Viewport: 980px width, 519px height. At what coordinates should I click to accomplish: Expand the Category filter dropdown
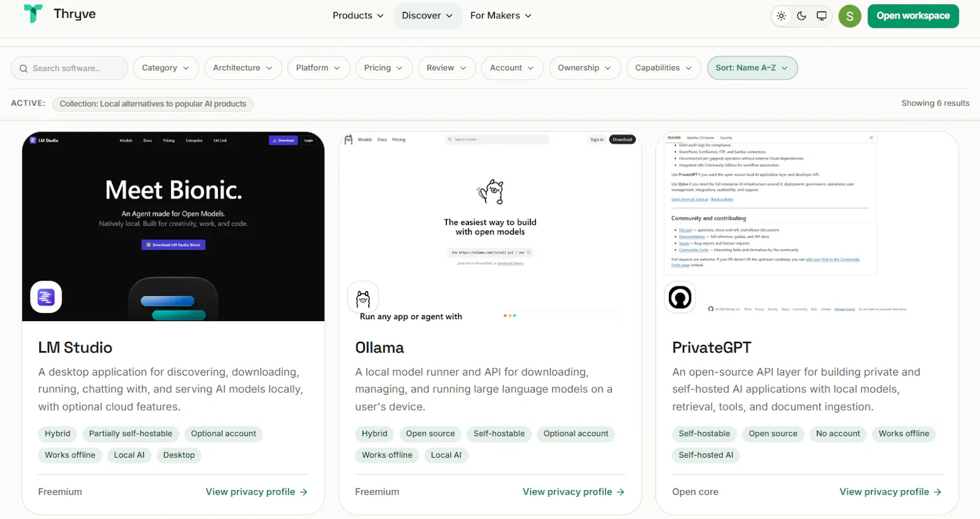[166, 68]
